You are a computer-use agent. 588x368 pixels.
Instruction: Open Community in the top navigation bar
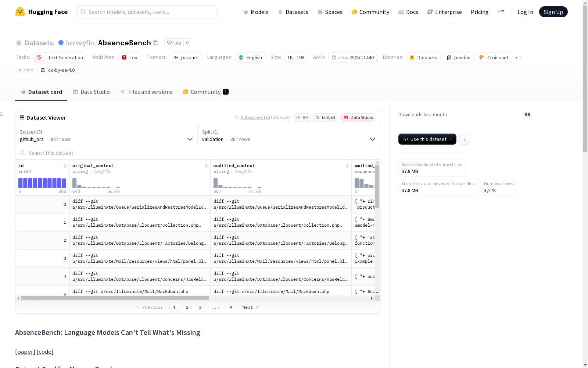coord(370,12)
